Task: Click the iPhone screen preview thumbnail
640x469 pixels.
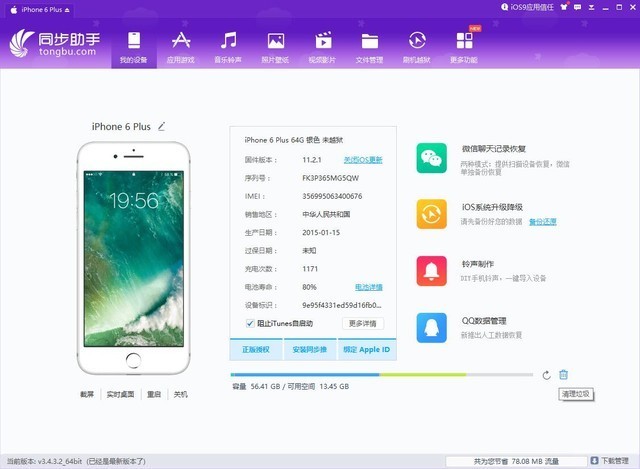Action: click(x=134, y=259)
